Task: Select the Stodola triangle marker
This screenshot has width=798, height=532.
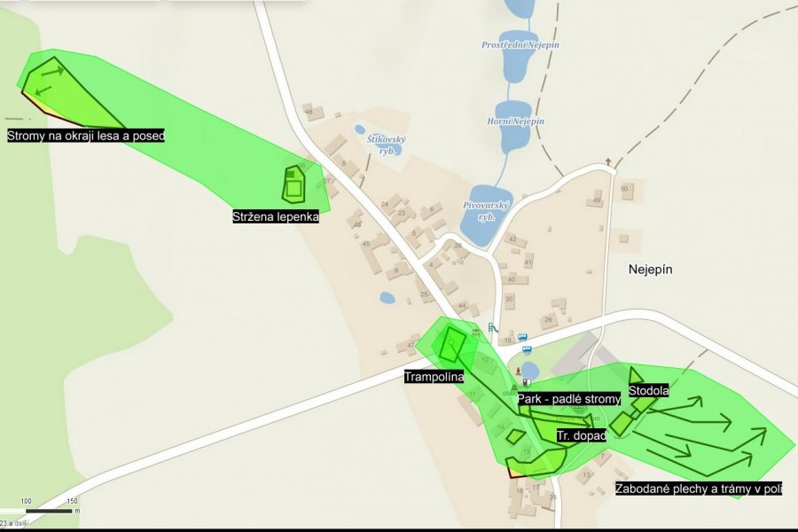Action: pos(635,375)
